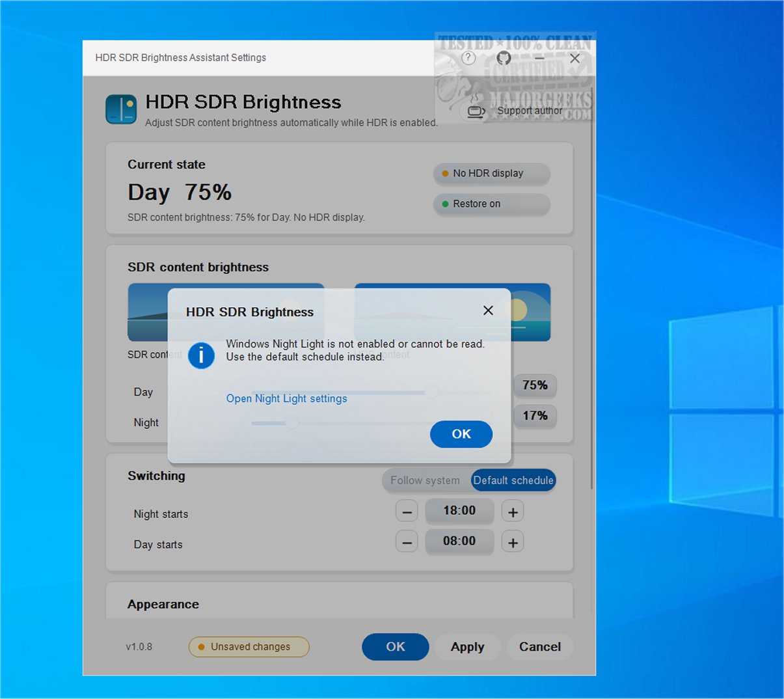The height and width of the screenshot is (699, 784).
Task: Click the No HDR display status pill
Action: 491,173
